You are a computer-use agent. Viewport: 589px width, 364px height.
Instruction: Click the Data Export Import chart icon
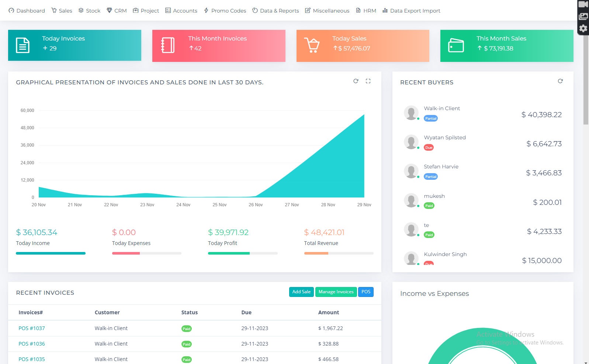[385, 11]
